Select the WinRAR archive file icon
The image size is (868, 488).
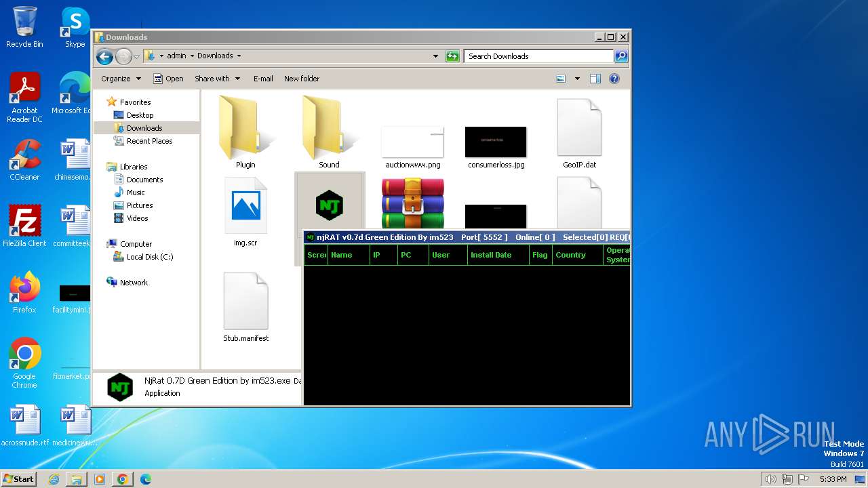click(412, 203)
